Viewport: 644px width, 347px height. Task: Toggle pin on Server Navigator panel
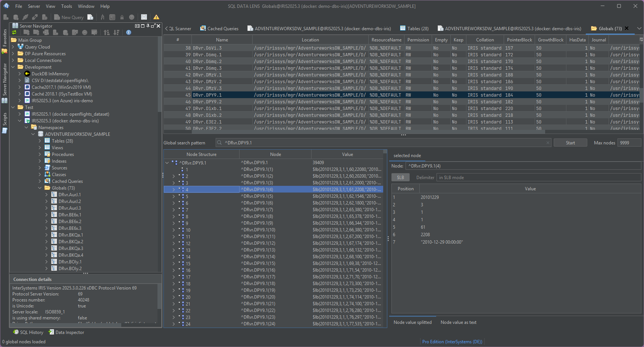click(148, 26)
